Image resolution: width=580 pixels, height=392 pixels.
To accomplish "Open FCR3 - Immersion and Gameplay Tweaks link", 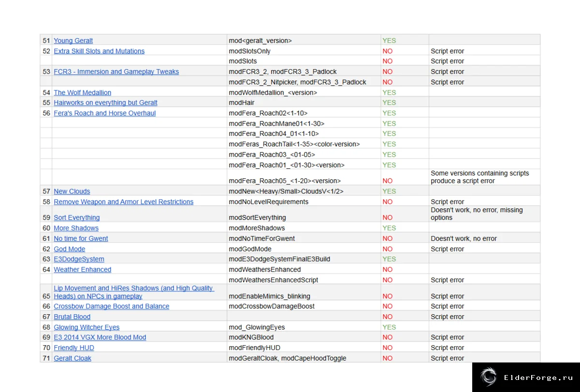I will (x=116, y=72).
